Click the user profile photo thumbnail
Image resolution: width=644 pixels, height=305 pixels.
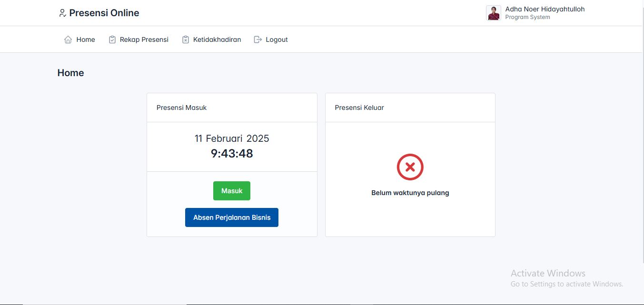[494, 13]
